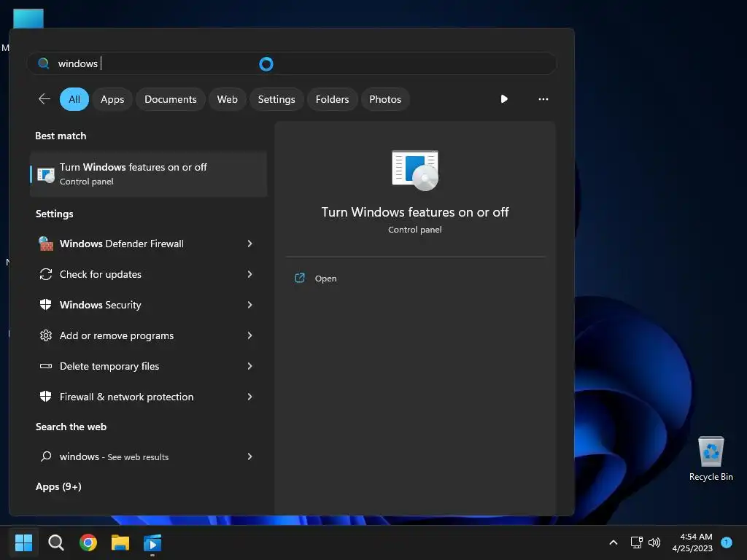Expand the windows web results chevron
Viewport: 747px width, 560px height.
tap(249, 456)
